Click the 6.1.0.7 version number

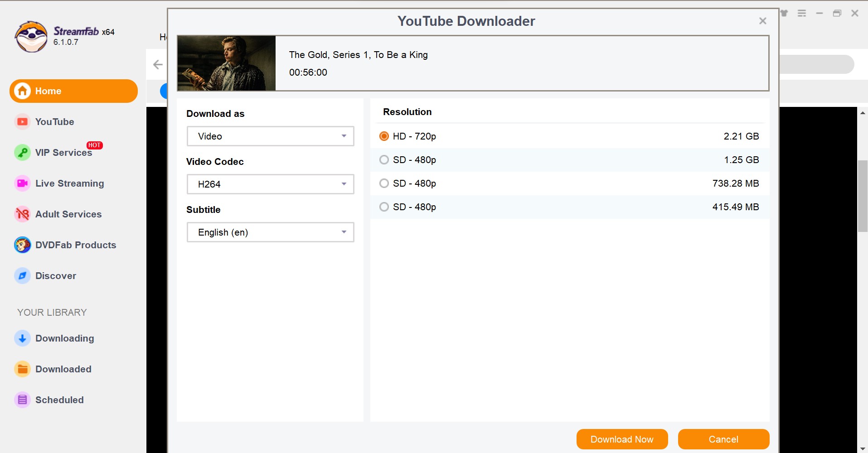click(x=66, y=42)
